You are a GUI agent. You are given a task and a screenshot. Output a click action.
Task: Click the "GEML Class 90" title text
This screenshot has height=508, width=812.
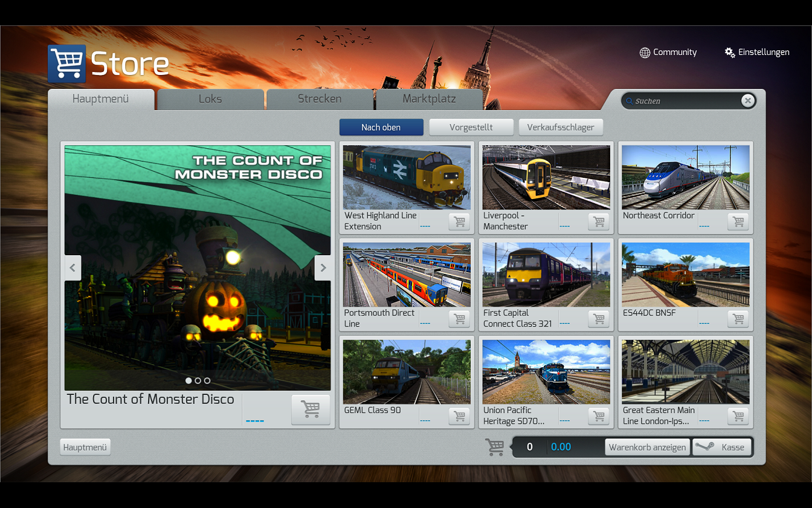[372, 410]
